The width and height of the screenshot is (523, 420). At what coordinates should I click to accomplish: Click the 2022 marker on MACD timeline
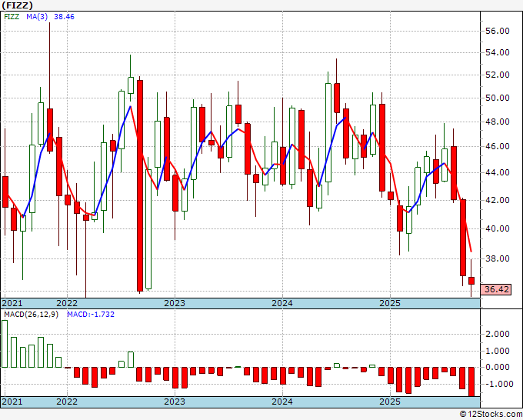pyautogui.click(x=67, y=402)
